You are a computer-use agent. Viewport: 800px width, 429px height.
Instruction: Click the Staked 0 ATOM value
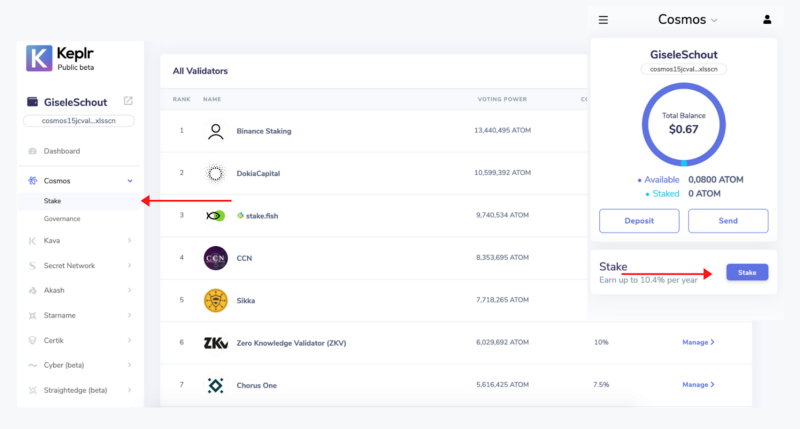[704, 194]
